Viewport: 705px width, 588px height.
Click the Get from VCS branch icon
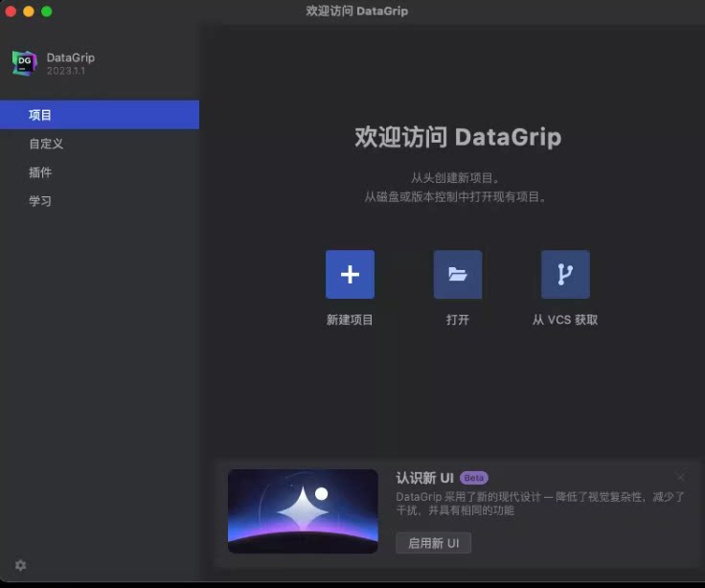(x=565, y=274)
